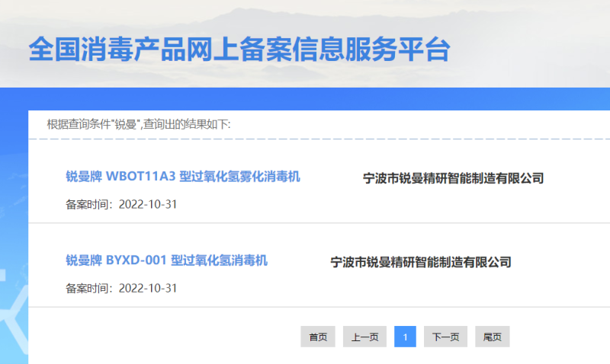Viewport: 610px width, 364px height.
Task: Open the 锐曼牌 BYXD-001 型过氧化氢消毒机 link
Action: (167, 260)
